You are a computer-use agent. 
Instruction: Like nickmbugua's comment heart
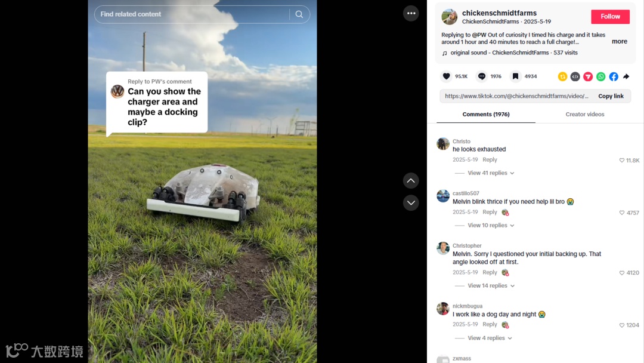[622, 325]
